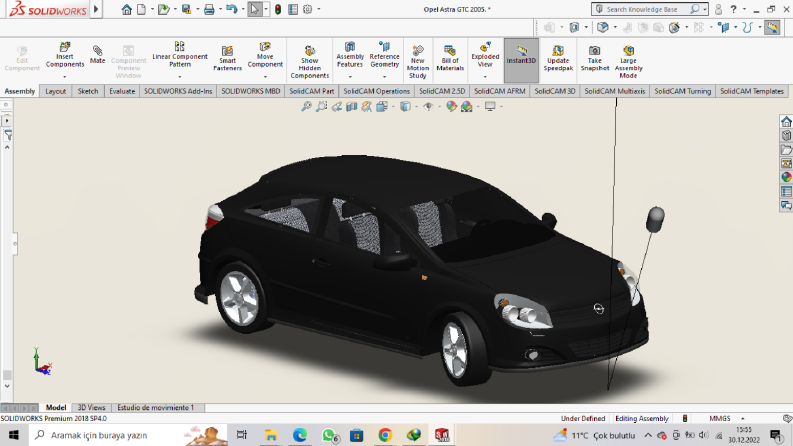Activate the Move Component tool
The height and width of the screenshot is (446, 793).
(265, 56)
